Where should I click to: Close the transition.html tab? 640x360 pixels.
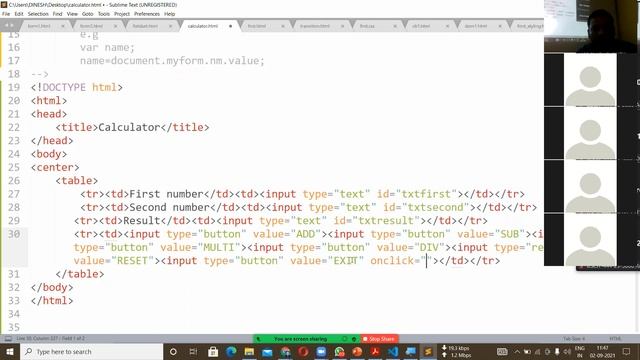(342, 26)
